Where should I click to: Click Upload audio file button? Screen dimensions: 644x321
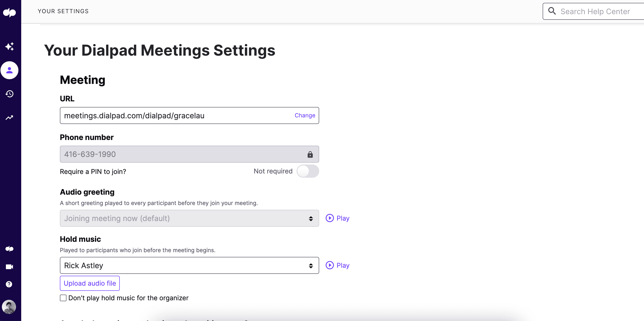coord(90,283)
